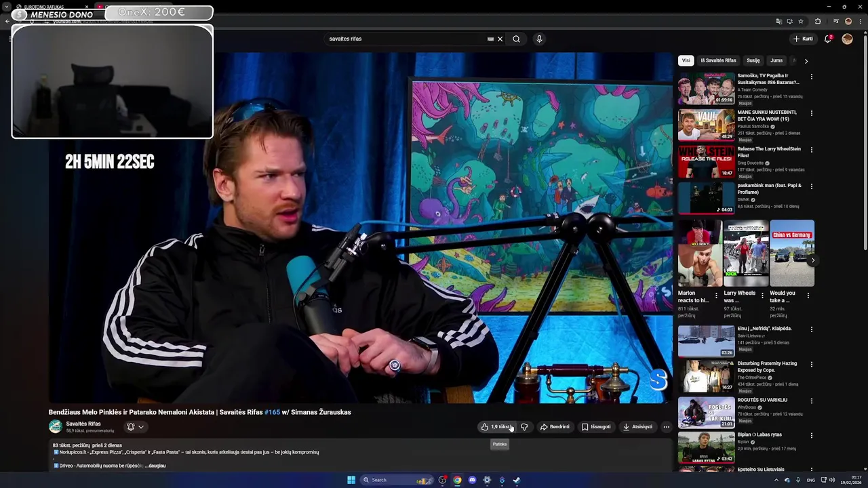Open Einu į Nefridą Klaipėda video

(706, 341)
